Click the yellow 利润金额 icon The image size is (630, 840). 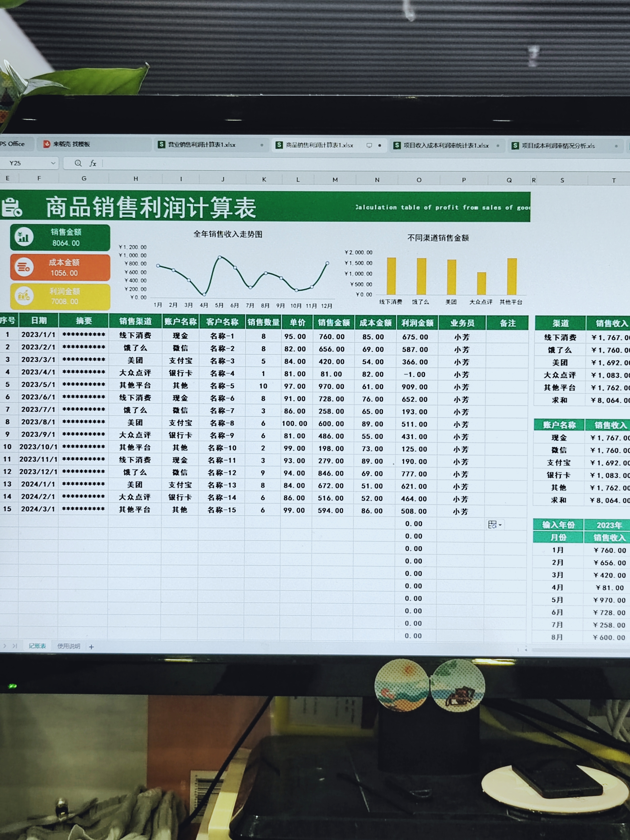click(24, 296)
